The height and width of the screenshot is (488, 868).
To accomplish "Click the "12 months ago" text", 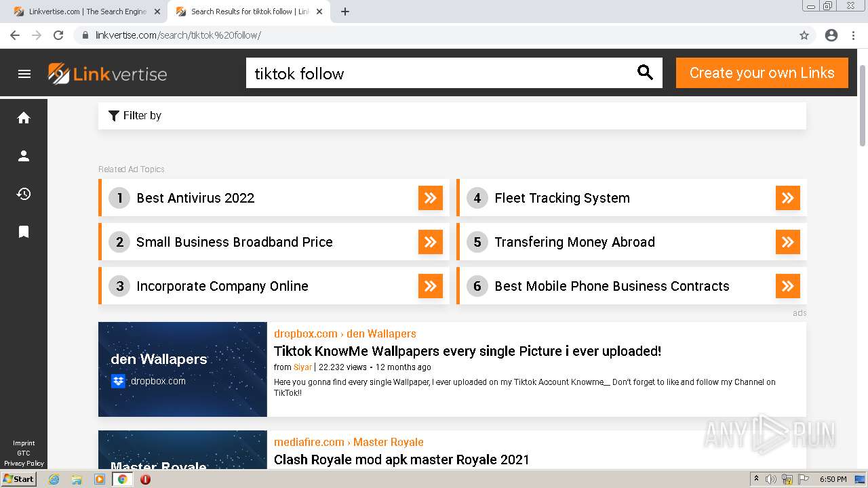I will click(403, 367).
